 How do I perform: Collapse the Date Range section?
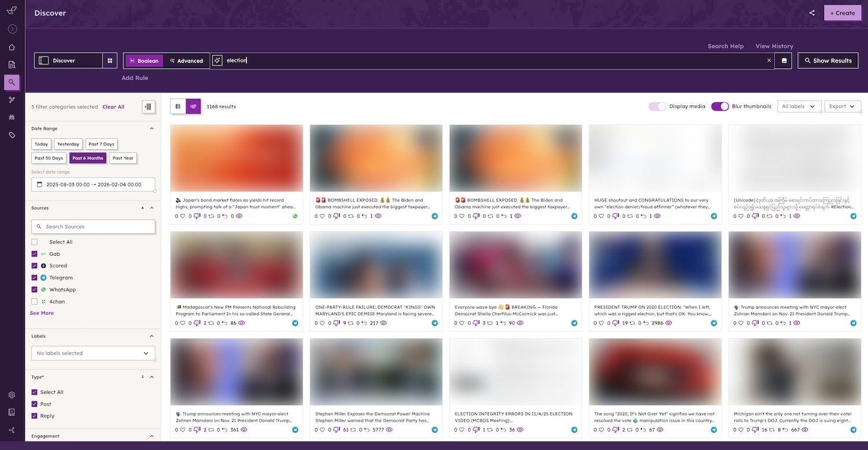(x=152, y=128)
